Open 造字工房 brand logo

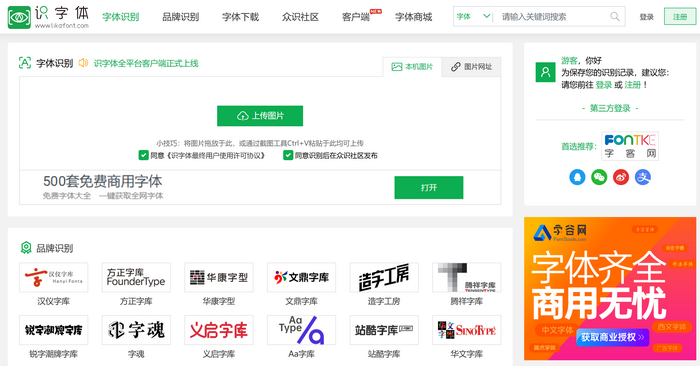click(384, 277)
